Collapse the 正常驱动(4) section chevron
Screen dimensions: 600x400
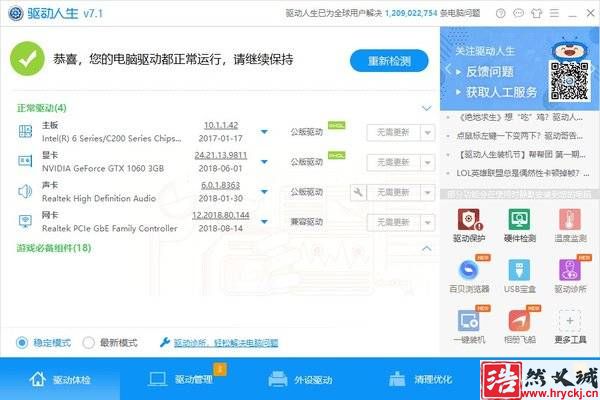(426, 108)
